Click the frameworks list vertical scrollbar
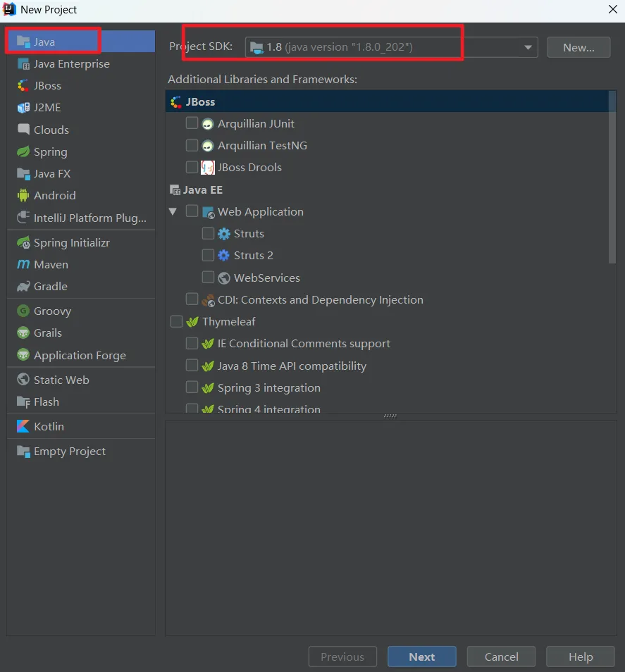This screenshot has width=625, height=672. point(612,177)
